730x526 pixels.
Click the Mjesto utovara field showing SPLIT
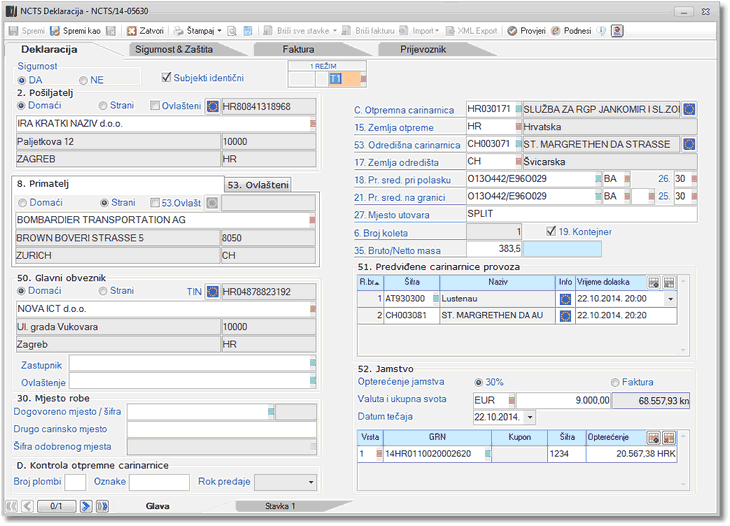pyautogui.click(x=581, y=214)
